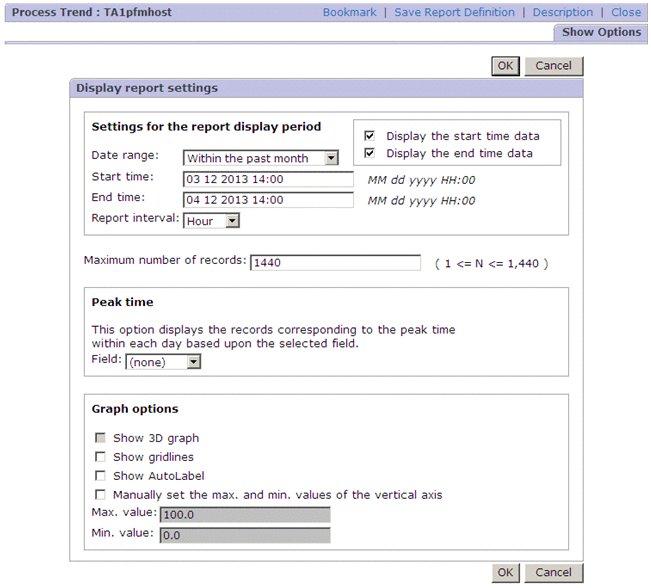Click the bottom Cancel button
The height and width of the screenshot is (588, 651).
tap(553, 573)
